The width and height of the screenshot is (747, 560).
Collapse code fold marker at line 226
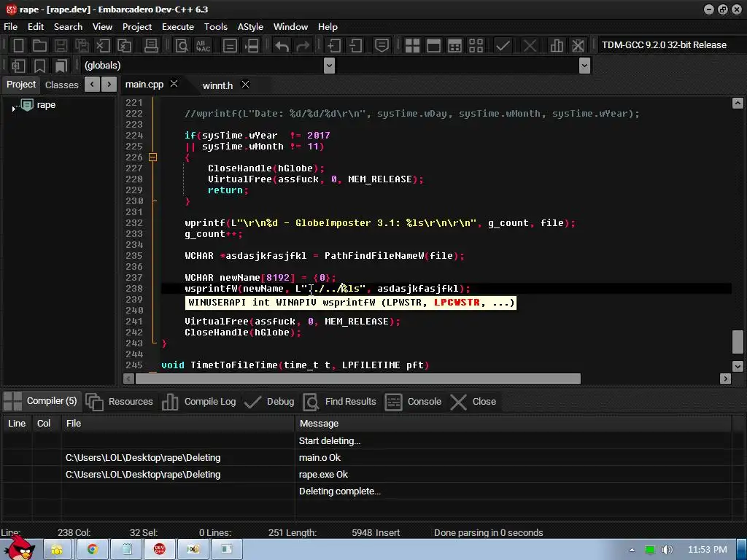152,157
